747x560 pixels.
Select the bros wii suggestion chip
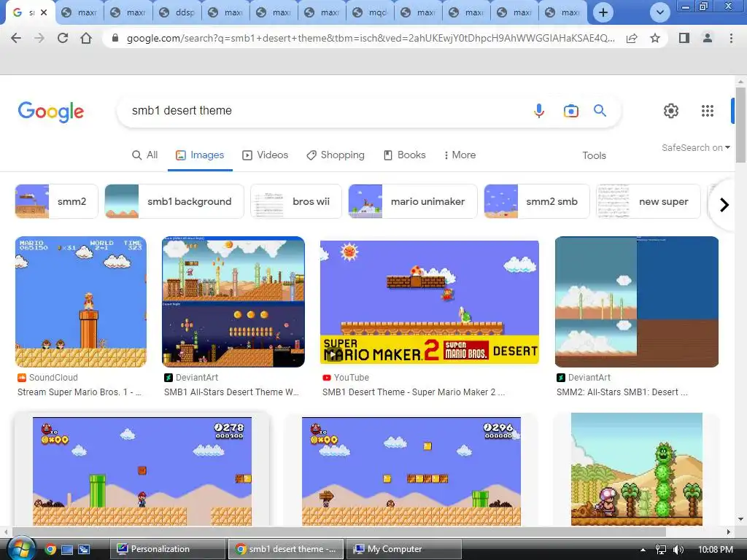296,201
